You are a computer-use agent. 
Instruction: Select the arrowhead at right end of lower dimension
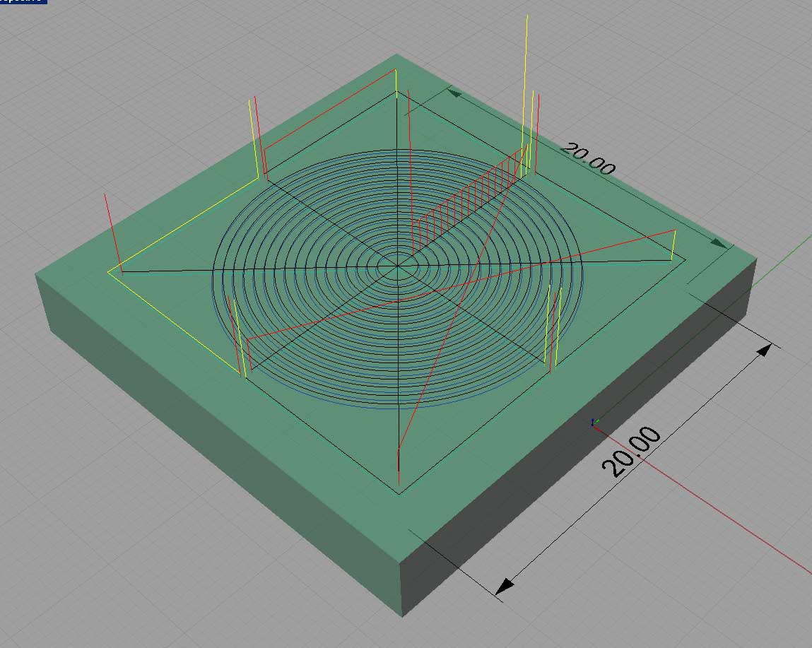pos(764,350)
